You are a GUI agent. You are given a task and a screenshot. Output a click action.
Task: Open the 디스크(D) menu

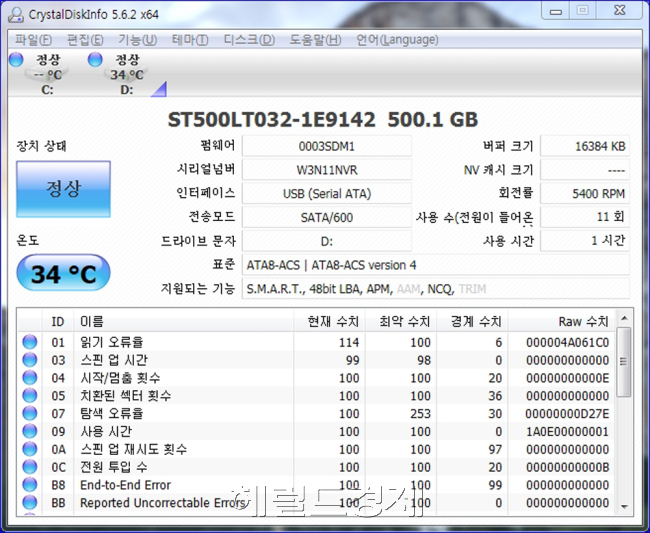(x=249, y=40)
